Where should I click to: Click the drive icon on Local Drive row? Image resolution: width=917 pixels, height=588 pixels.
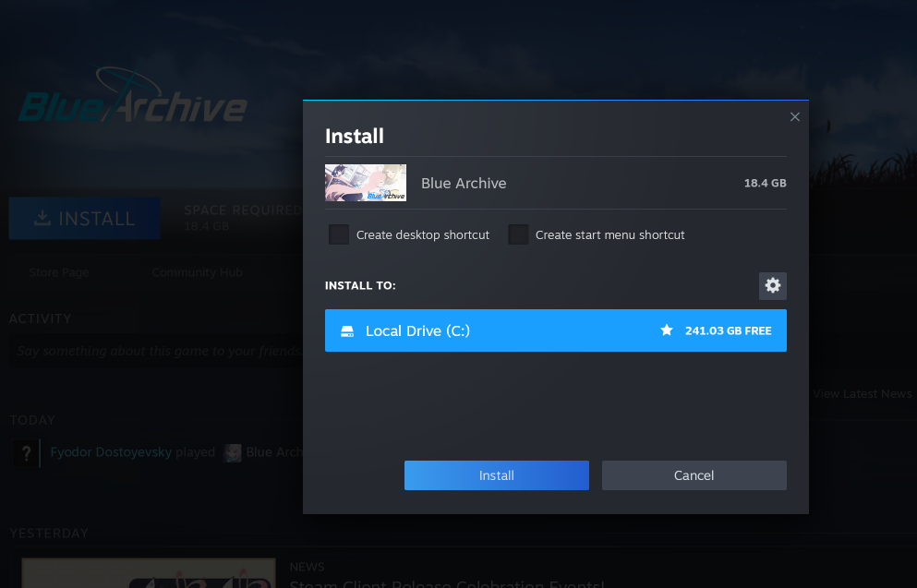(x=347, y=331)
